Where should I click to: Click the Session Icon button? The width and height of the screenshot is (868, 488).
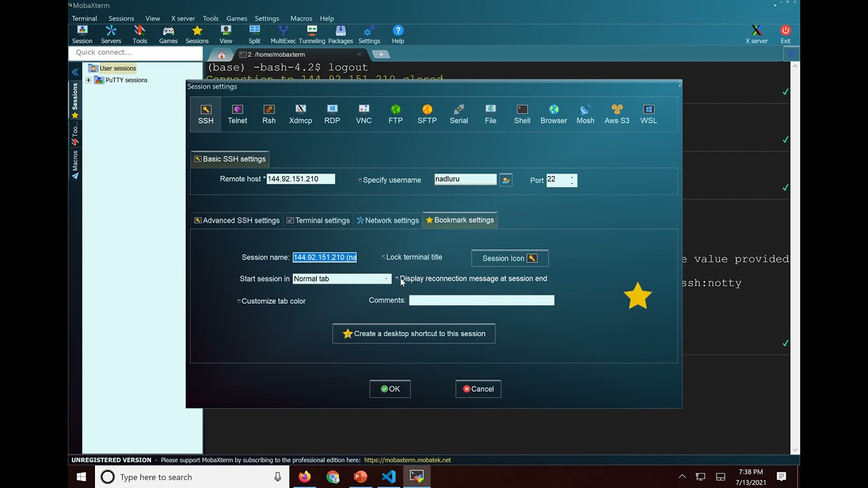click(510, 258)
